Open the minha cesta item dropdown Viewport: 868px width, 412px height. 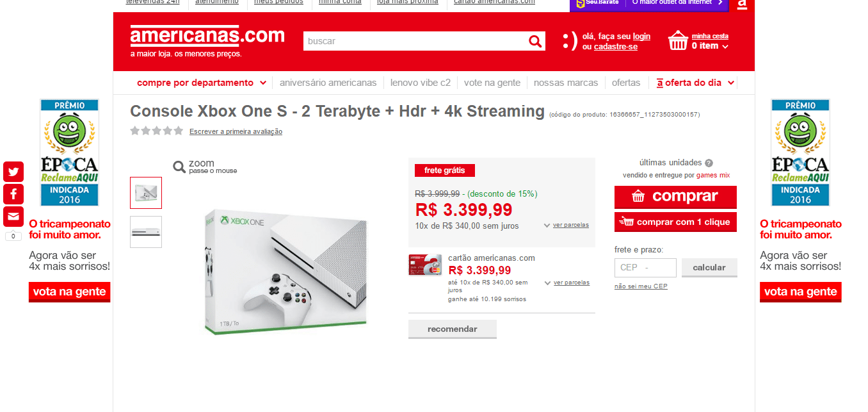point(710,46)
